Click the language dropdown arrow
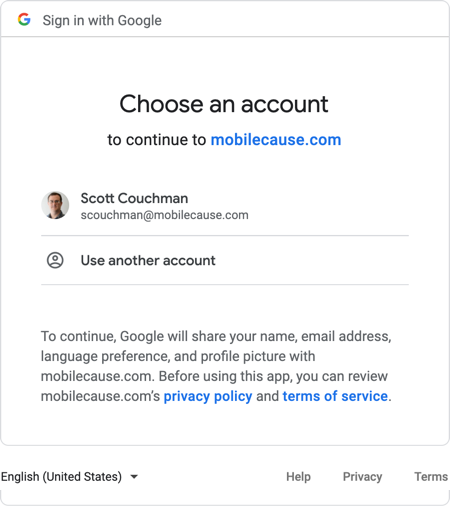450x506 pixels. (x=134, y=477)
